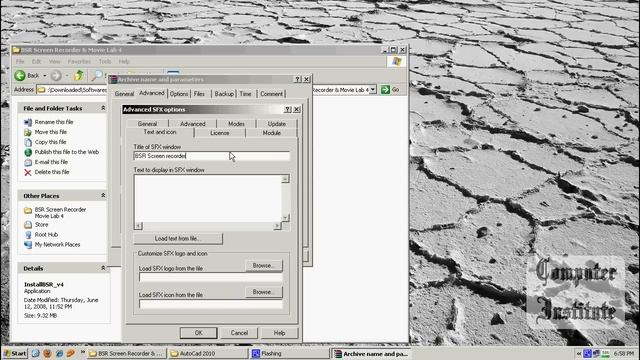Screen dimensions: 640x360
Task: Click the Store folder icon
Action: (28, 224)
